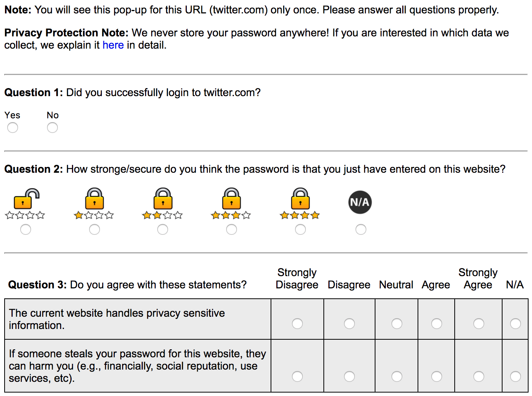Choose the zero-star password strength radio
The image size is (532, 396).
26,229
